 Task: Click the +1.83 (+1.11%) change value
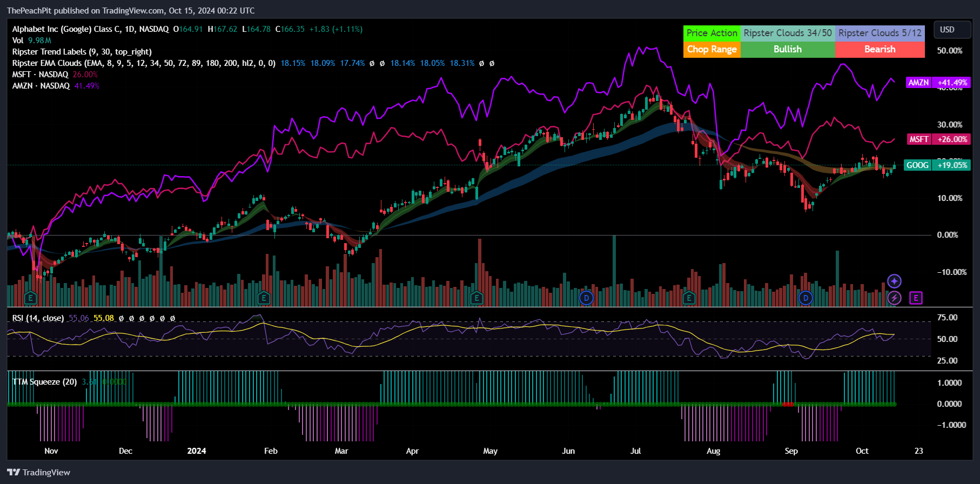[336, 29]
